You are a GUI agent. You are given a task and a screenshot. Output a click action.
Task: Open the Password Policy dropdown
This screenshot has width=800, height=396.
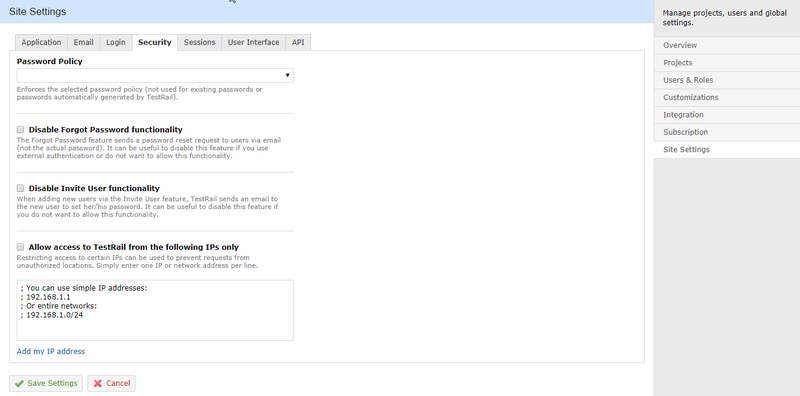(x=155, y=76)
